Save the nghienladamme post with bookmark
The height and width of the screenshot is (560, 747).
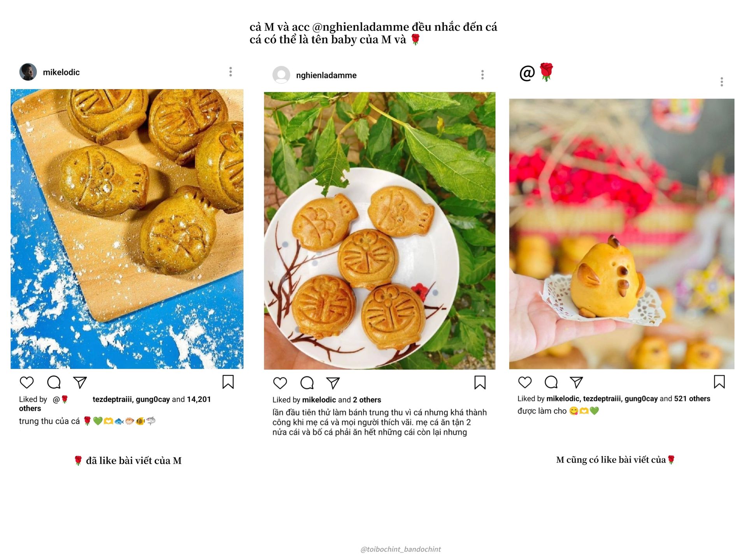pyautogui.click(x=480, y=383)
